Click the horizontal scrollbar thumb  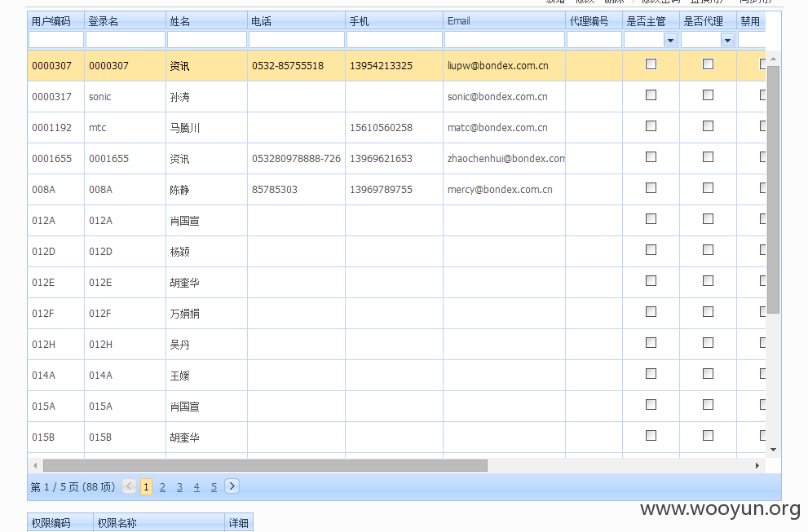[x=265, y=465]
